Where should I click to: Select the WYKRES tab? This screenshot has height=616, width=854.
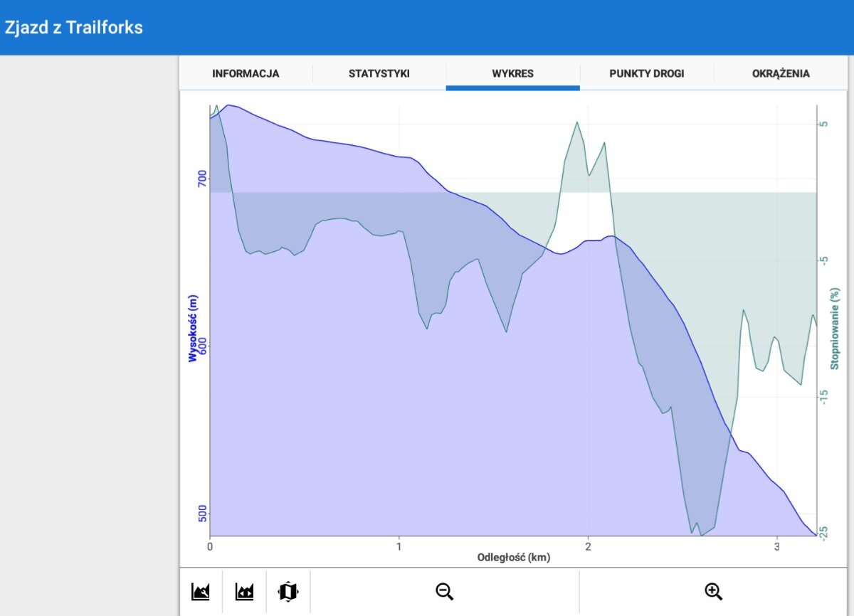tap(512, 73)
